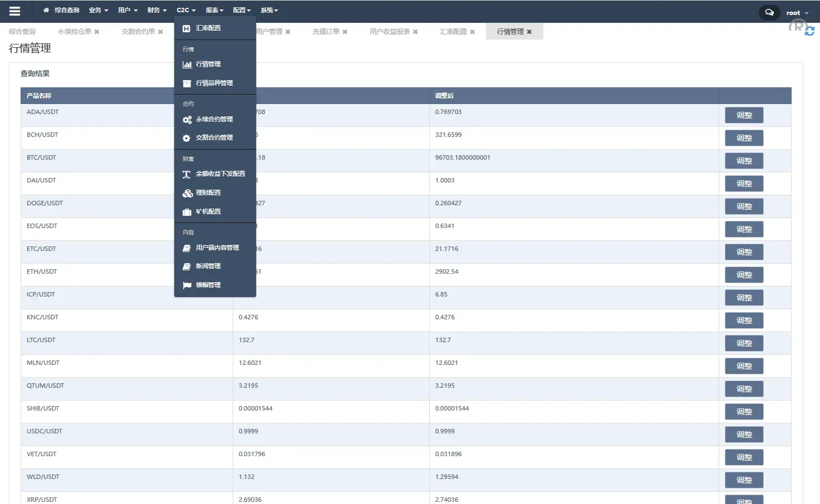Close the 行情管理 tab
The height and width of the screenshot is (504, 820).
(529, 31)
